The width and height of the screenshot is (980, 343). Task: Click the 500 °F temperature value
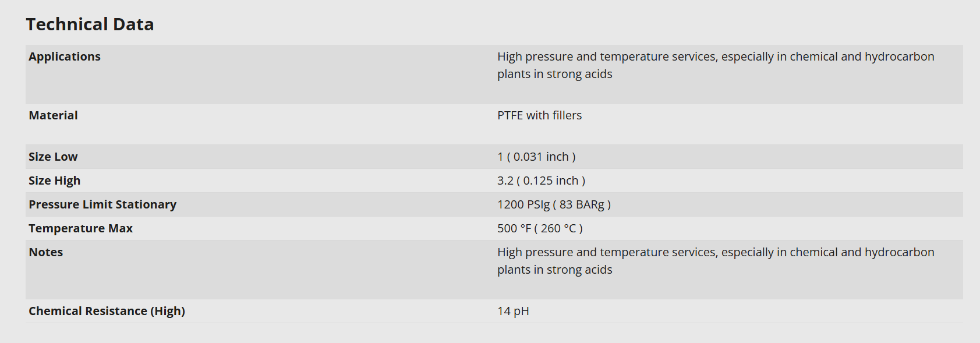coord(514,228)
